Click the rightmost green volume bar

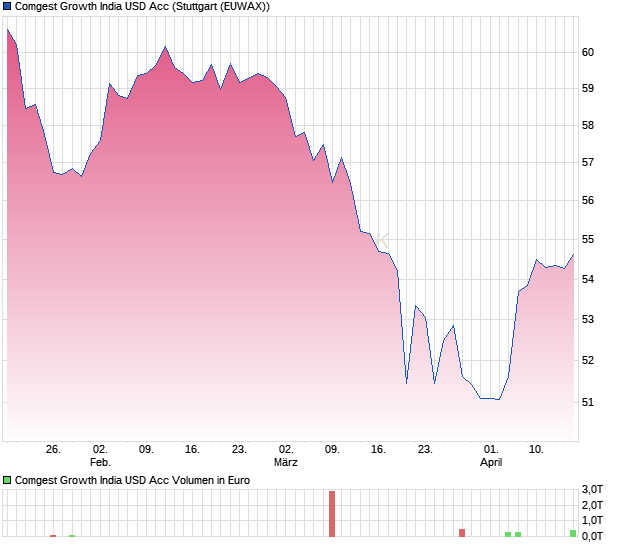click(573, 533)
